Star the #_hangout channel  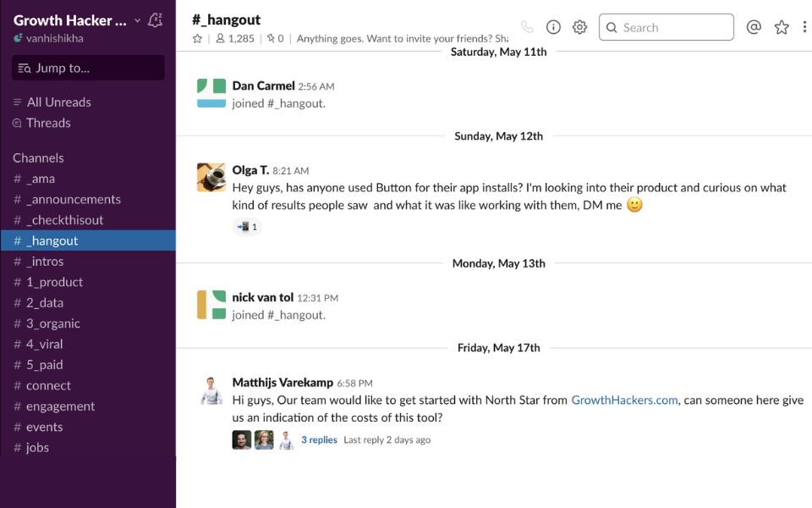(x=197, y=38)
